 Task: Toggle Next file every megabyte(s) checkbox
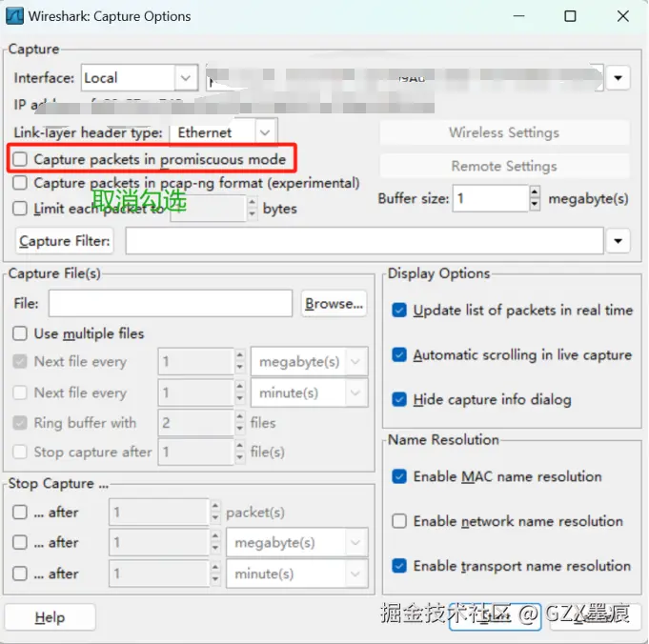(20, 361)
